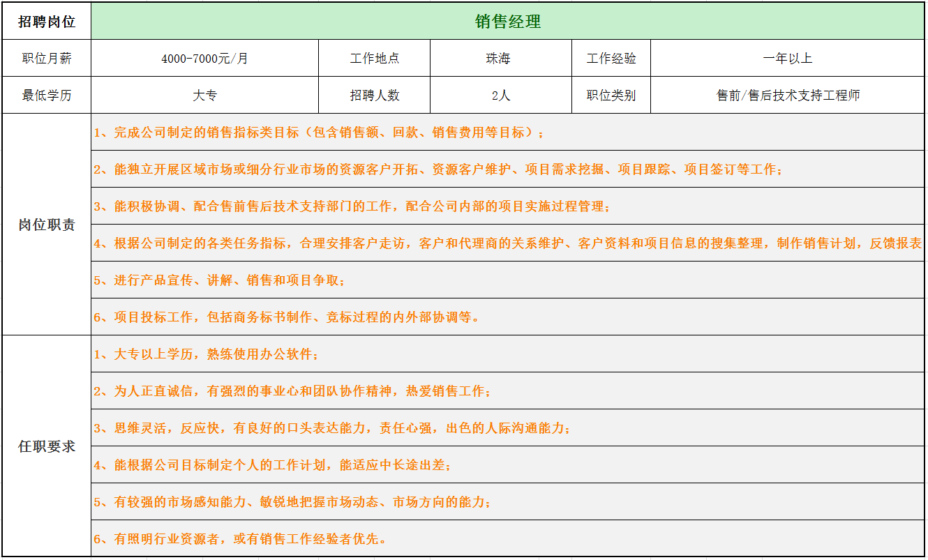Click requirement row 2 为人正直诚信
Viewport: 928px width, 560px height.
(508, 391)
